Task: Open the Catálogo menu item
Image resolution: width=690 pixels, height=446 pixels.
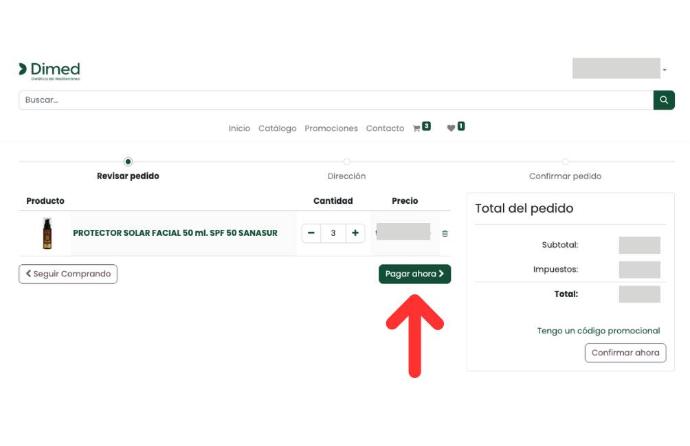Action: pos(277,128)
